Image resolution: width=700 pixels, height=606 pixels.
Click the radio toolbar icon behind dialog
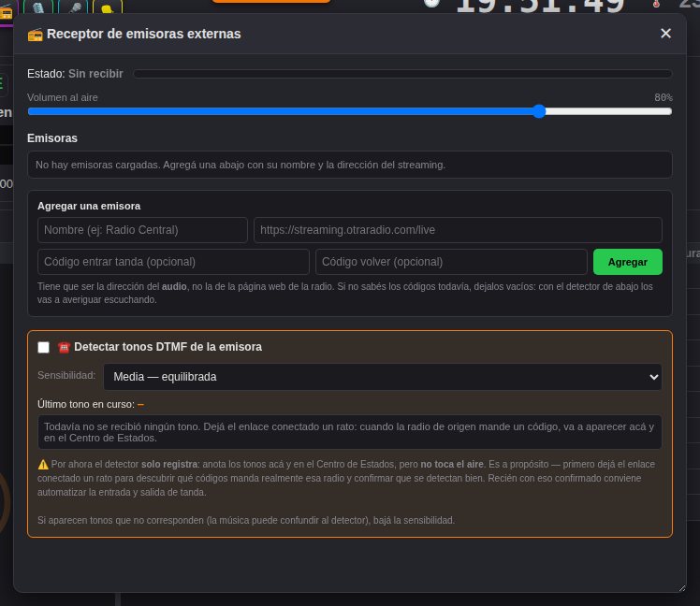(x=7, y=12)
